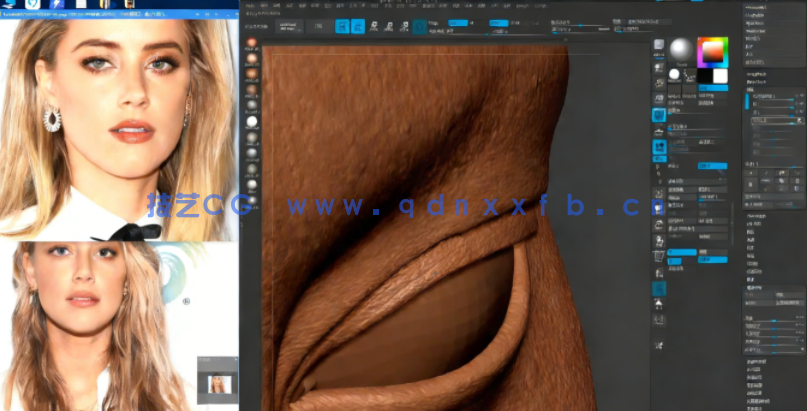Image resolution: width=807 pixels, height=411 pixels.
Task: Click the long blue button under viewport shelf lists
Action: [681, 252]
